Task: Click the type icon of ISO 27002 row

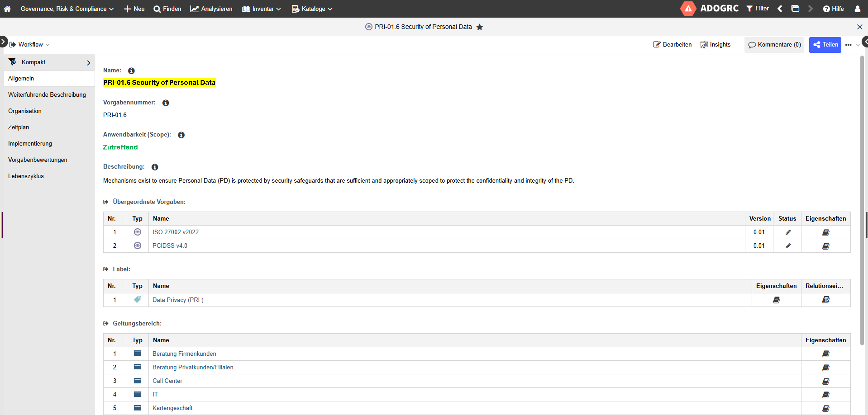Action: pyautogui.click(x=138, y=232)
